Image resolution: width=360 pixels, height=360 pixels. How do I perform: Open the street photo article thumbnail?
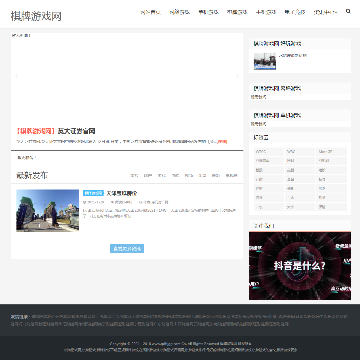48,210
